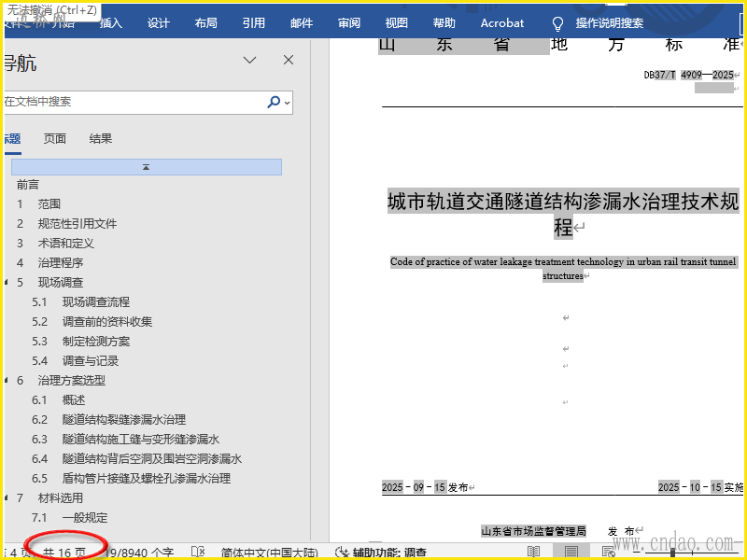The width and height of the screenshot is (747, 560).
Task: Click the 简体中文(中国大陆) language indicator
Action: (269, 553)
